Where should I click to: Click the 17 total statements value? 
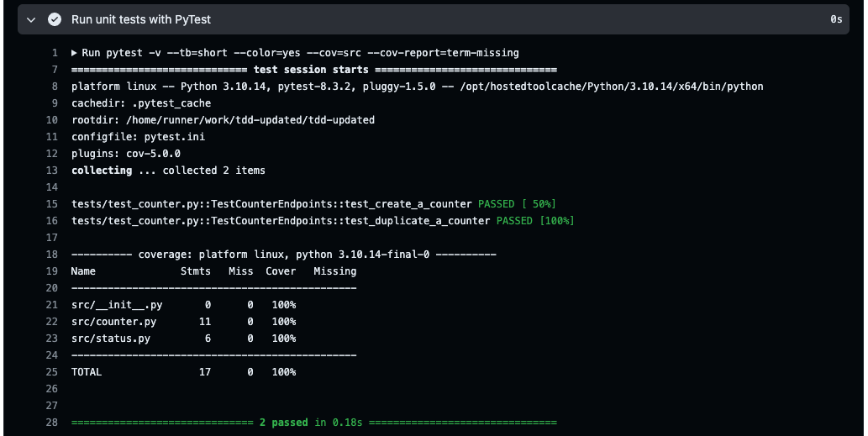[x=205, y=372]
